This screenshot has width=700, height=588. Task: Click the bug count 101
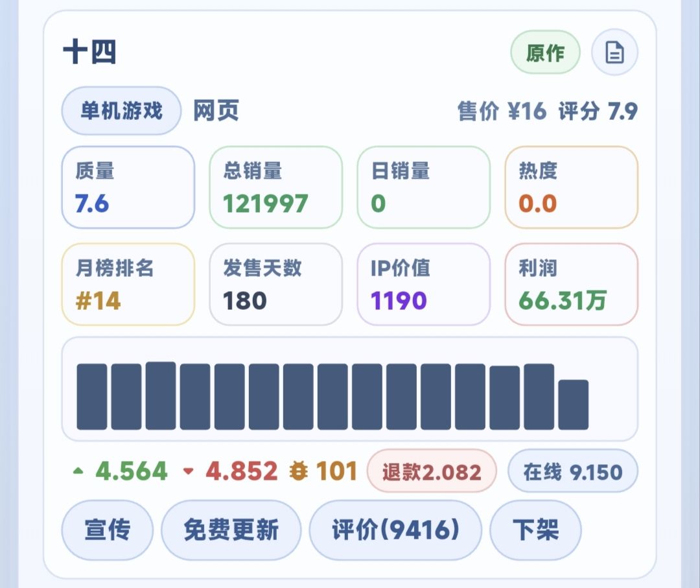pos(336,471)
